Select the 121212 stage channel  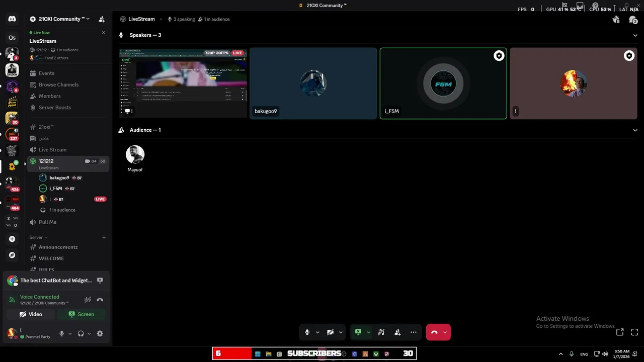[69, 164]
